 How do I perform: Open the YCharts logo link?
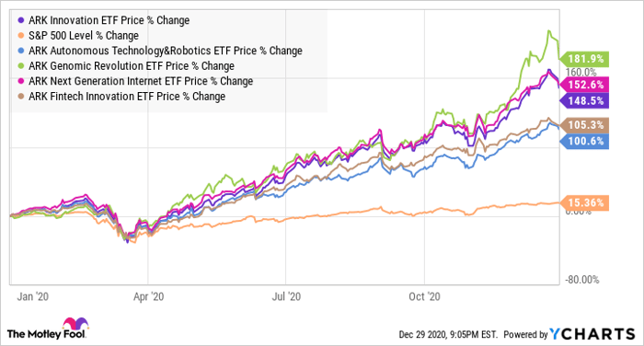592,334
